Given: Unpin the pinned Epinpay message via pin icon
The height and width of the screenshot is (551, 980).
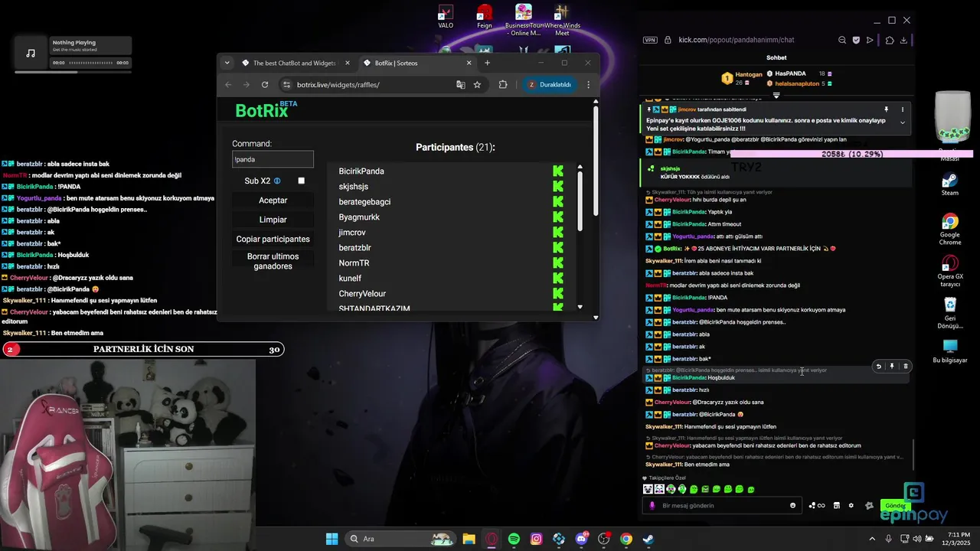Looking at the screenshot, I should click(887, 109).
